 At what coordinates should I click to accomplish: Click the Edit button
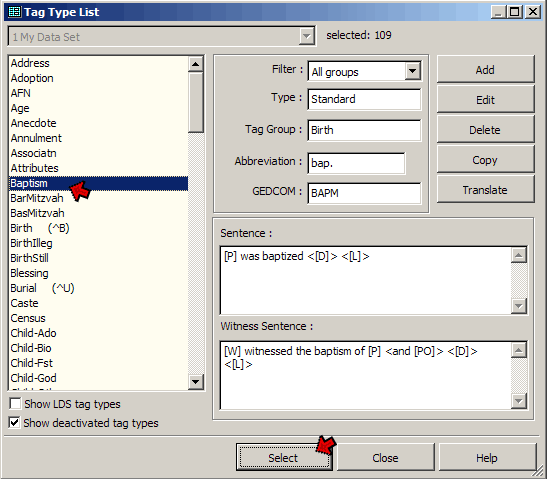coord(485,100)
